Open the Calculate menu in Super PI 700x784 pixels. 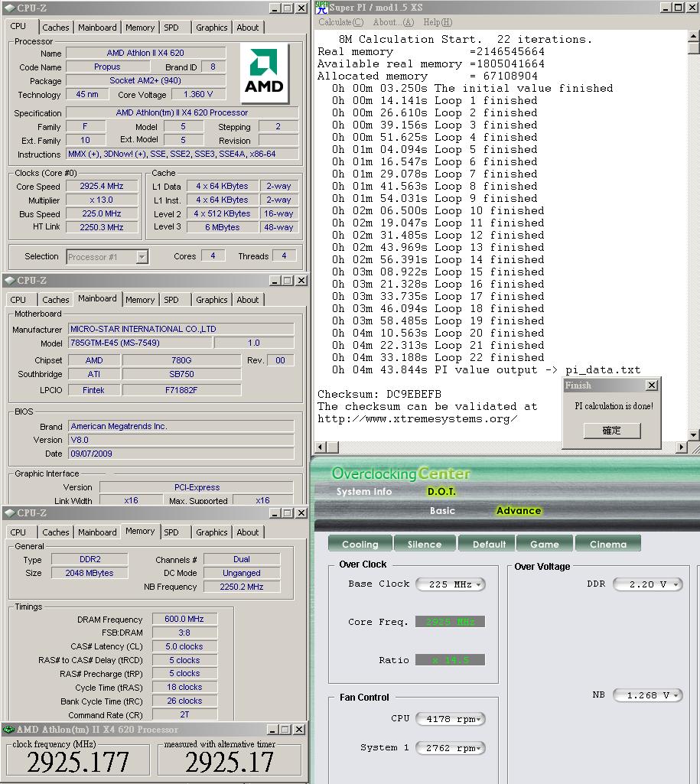pyautogui.click(x=340, y=22)
